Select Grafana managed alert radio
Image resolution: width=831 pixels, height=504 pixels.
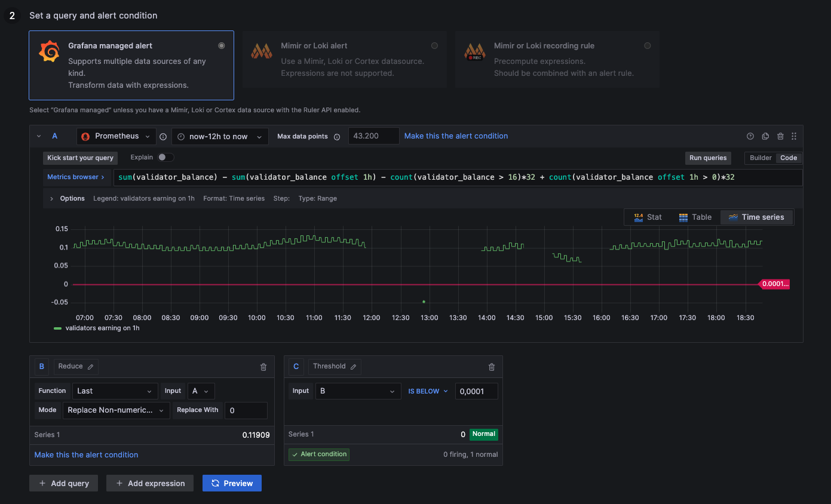coord(222,45)
